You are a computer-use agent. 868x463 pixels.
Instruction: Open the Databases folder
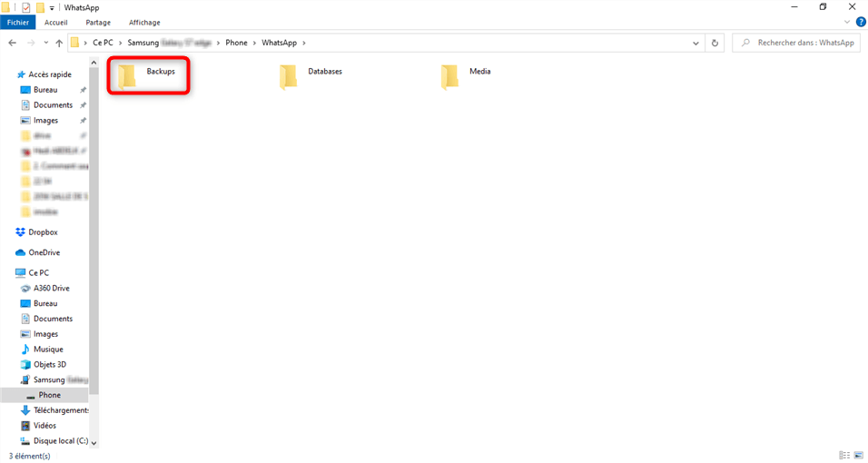click(311, 75)
